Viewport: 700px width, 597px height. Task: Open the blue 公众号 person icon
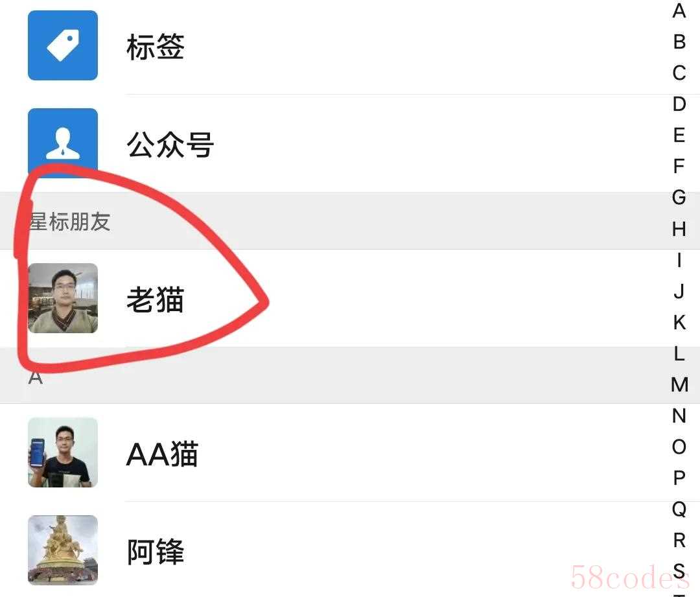62,143
